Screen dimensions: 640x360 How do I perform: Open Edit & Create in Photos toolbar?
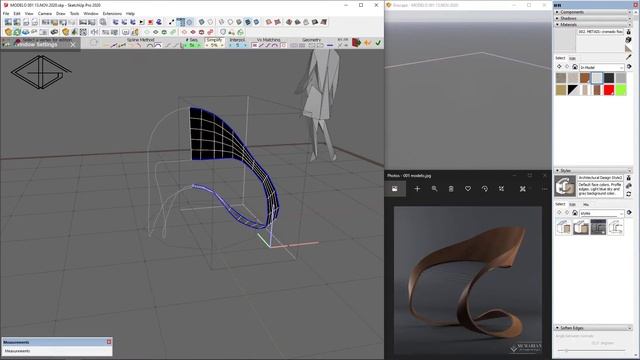(x=522, y=189)
